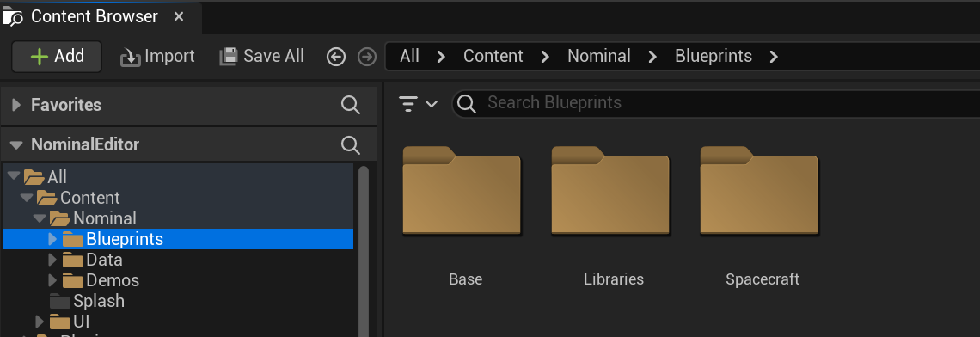Select the UI folder in tree
980x337 pixels.
[x=179, y=322]
